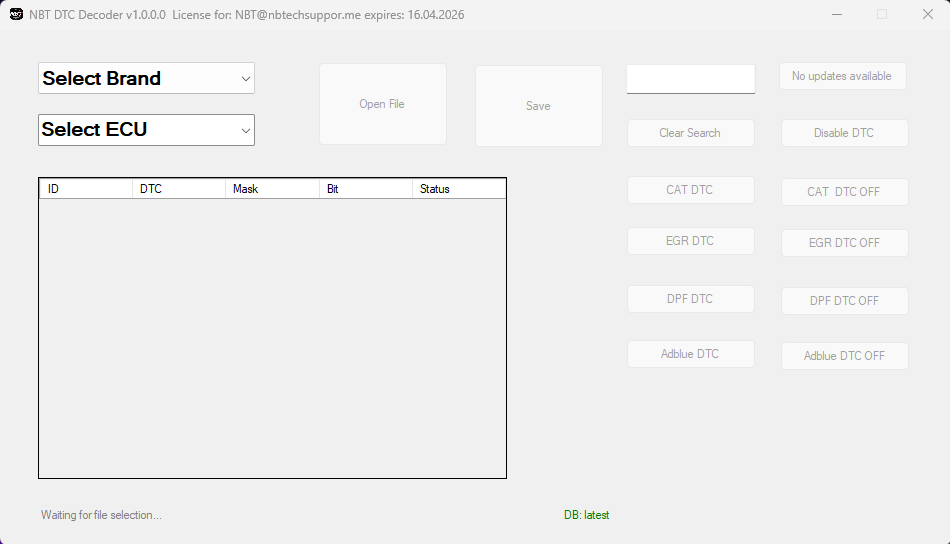Click the CAT DTC OFF button
This screenshot has height=544, width=950.
point(845,192)
